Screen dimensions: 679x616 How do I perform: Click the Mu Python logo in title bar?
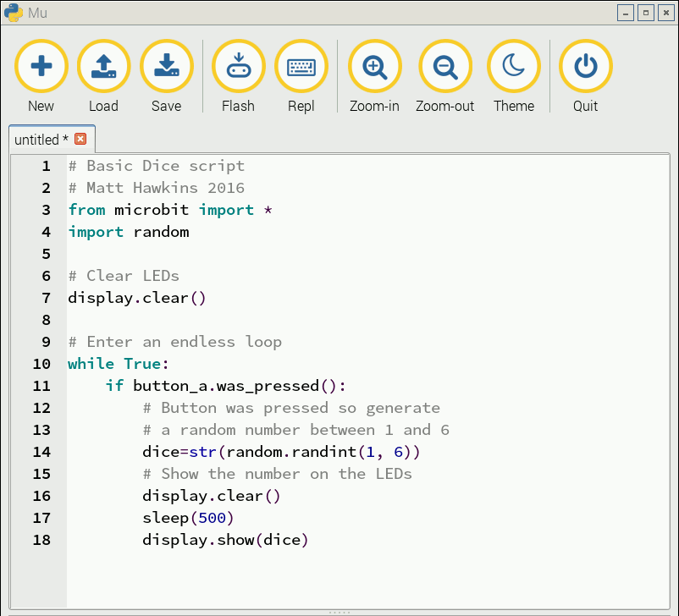coord(14,13)
